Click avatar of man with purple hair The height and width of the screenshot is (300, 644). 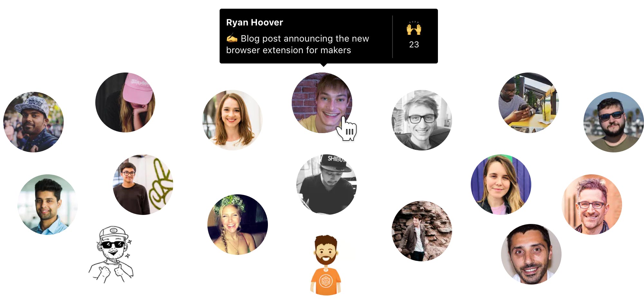tap(592, 204)
